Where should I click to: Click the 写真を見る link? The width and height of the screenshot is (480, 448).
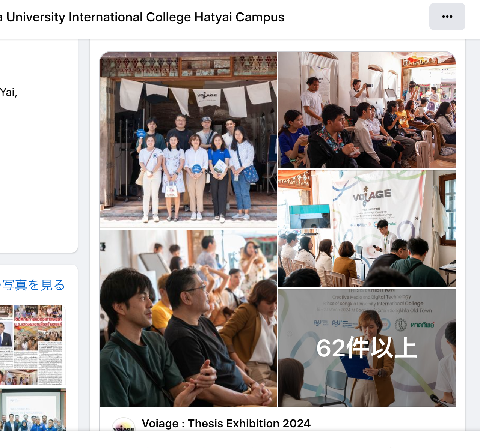[x=33, y=285]
